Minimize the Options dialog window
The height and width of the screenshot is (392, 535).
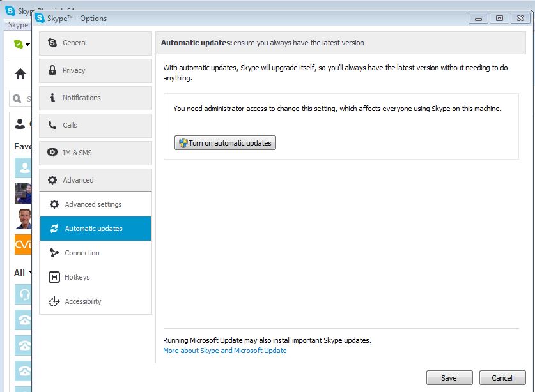click(478, 18)
